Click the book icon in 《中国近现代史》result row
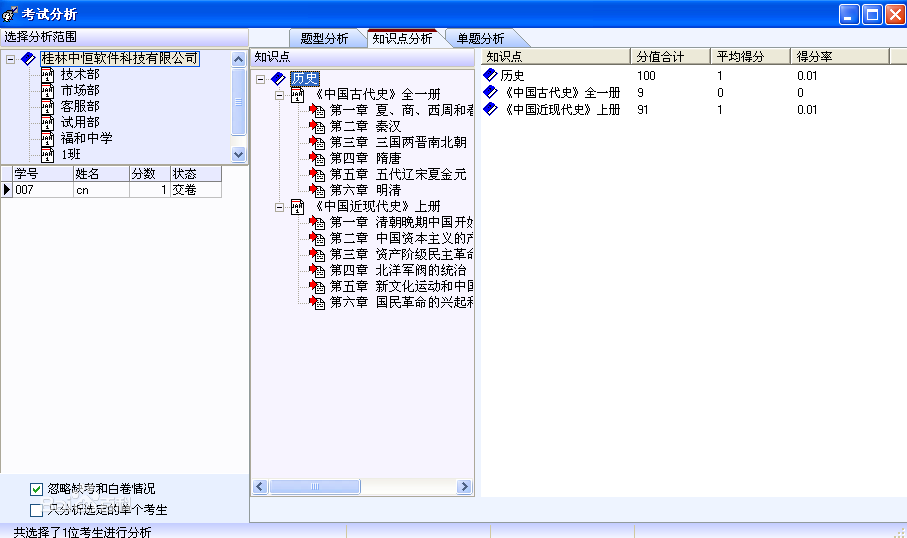Screen dimensions: 907x538 [x=491, y=109]
